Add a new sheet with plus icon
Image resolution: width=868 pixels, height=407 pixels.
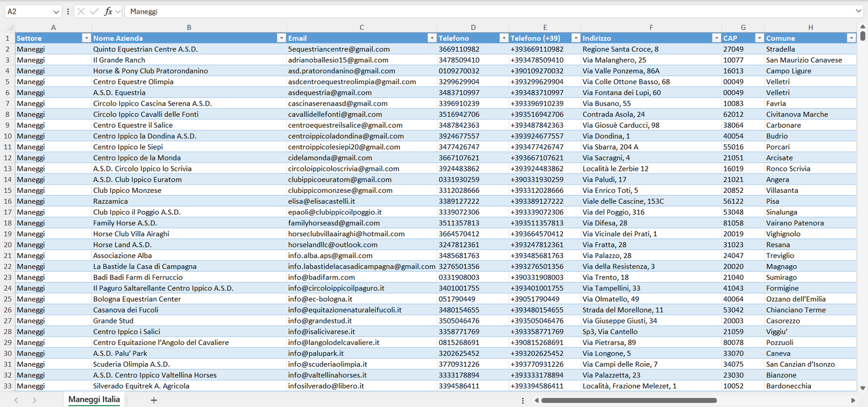click(154, 400)
